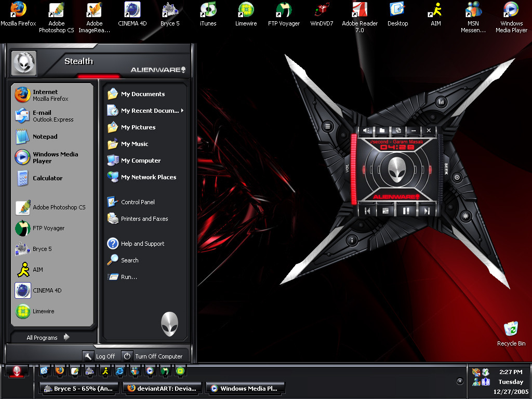The width and height of the screenshot is (532, 399).
Task: Click the info button on player skin
Action: pos(352,241)
